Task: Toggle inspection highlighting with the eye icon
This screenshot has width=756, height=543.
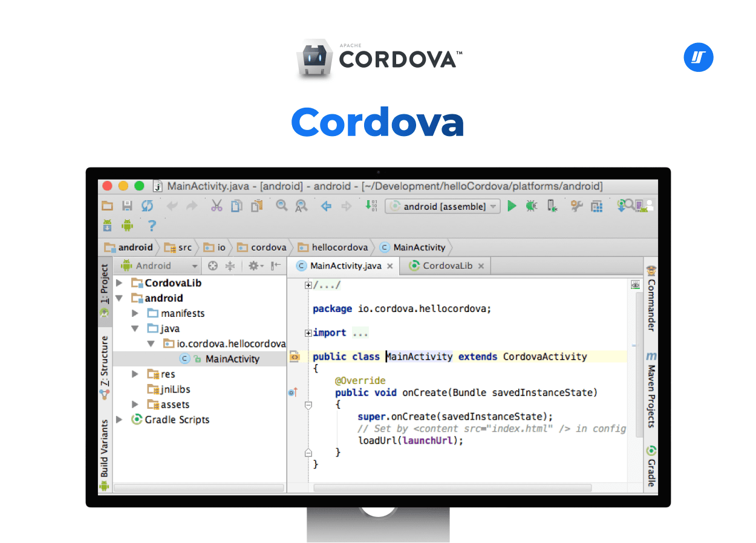Action: point(635,284)
